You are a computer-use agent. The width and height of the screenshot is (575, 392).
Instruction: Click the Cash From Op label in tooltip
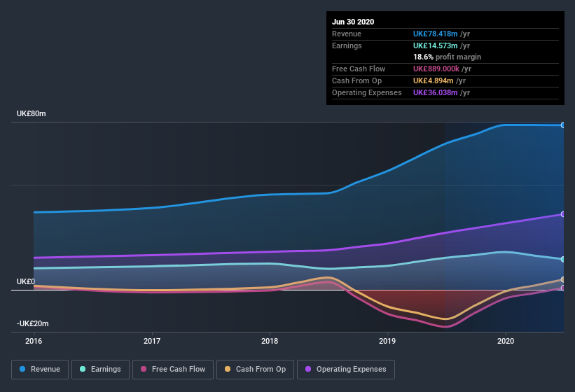click(356, 80)
